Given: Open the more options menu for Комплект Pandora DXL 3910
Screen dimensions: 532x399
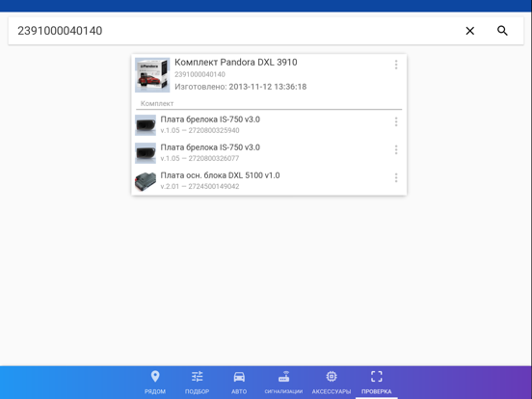Looking at the screenshot, I should coord(396,65).
